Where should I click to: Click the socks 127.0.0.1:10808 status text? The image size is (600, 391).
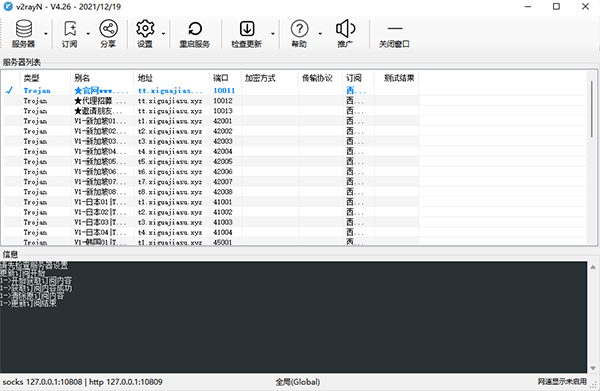tap(42, 382)
